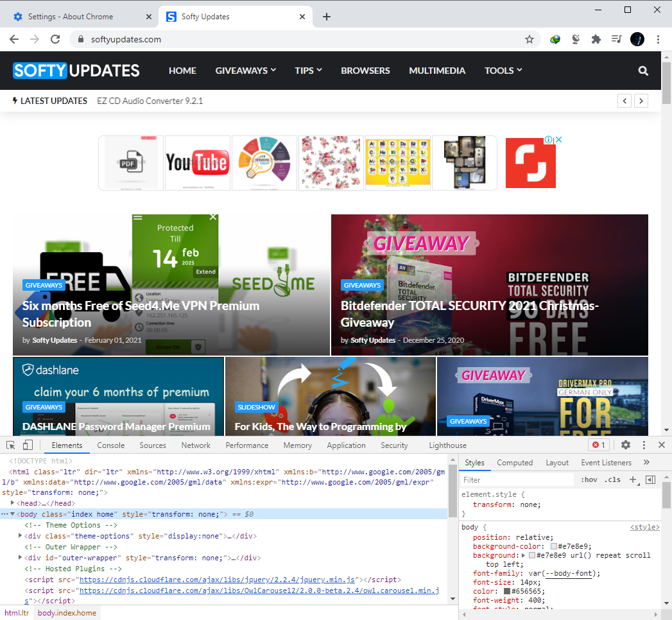Open the background shorthand color swatch
The width and height of the screenshot is (672, 620).
coord(532,555)
